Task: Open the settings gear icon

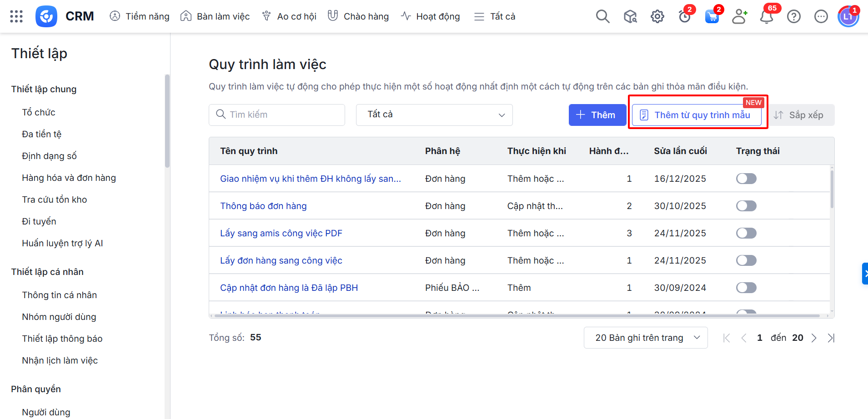Action: [657, 17]
